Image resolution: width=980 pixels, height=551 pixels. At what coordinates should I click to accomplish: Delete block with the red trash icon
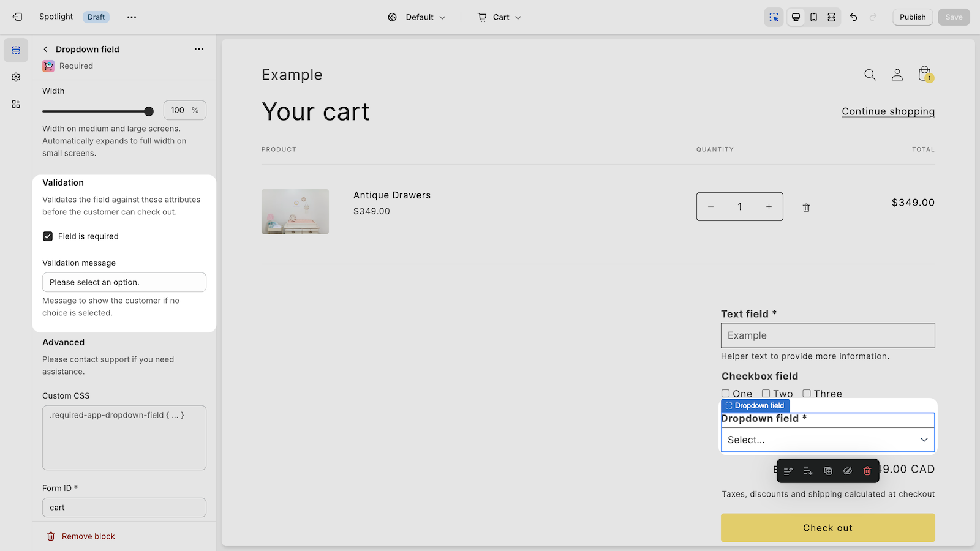click(x=867, y=471)
